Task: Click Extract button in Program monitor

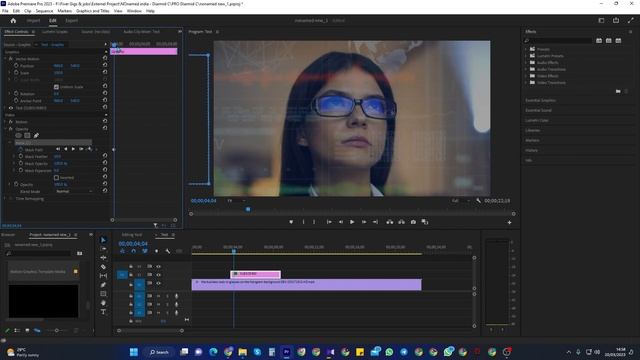Action: coord(402,222)
